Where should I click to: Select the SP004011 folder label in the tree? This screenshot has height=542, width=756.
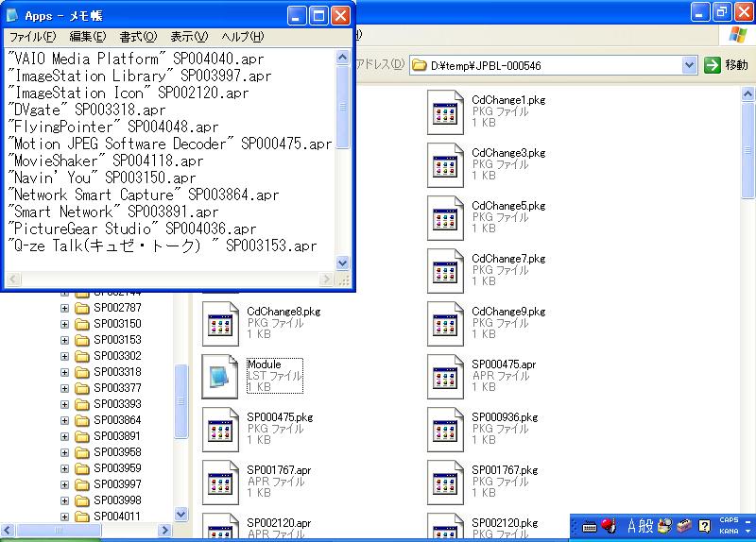point(117,517)
